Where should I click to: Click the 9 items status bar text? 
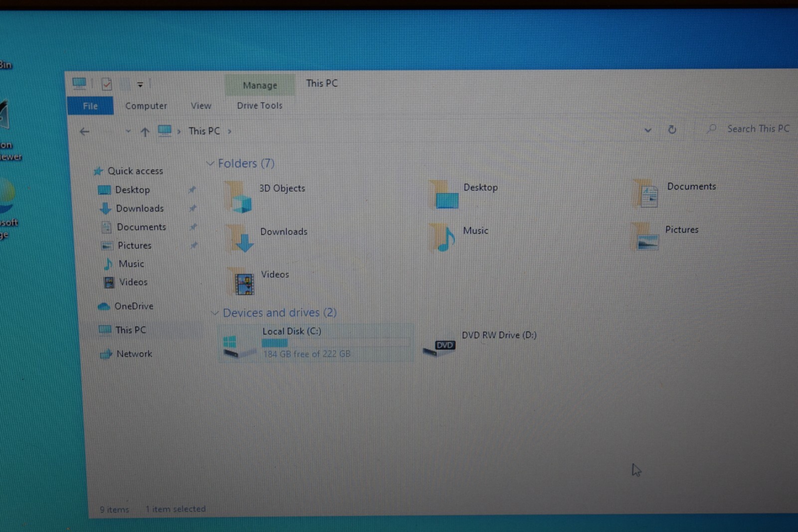[x=114, y=510]
